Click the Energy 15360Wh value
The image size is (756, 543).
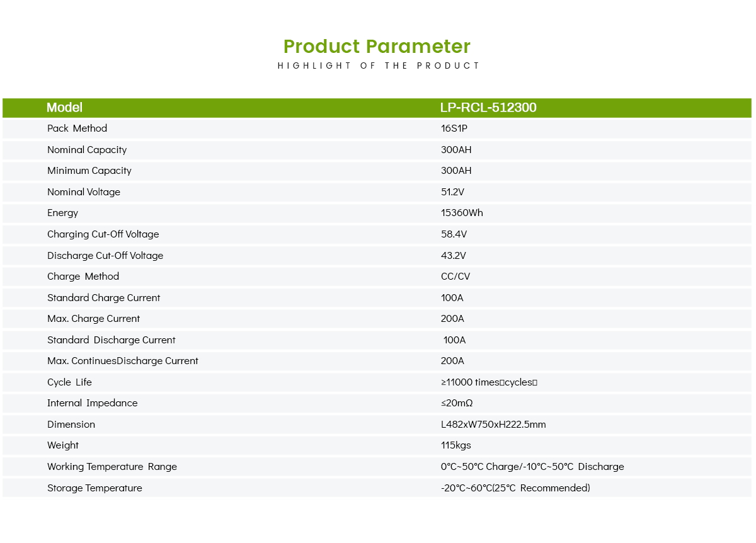(x=462, y=213)
